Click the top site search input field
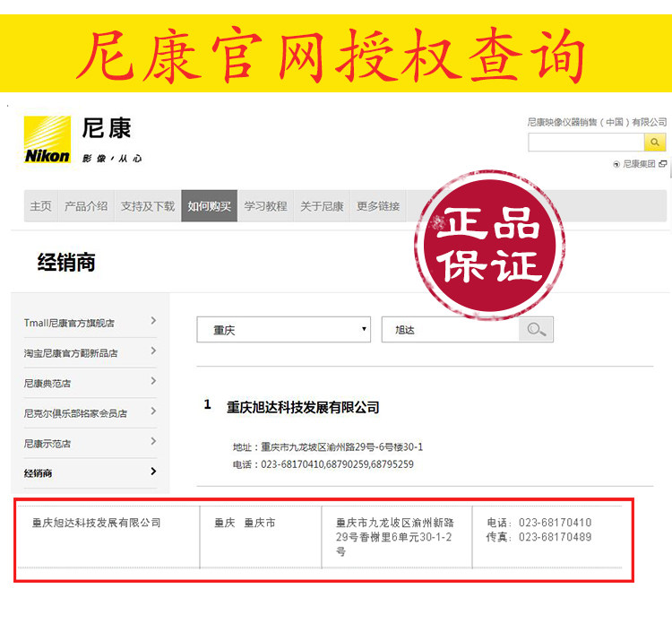This screenshot has width=672, height=632. click(x=586, y=142)
